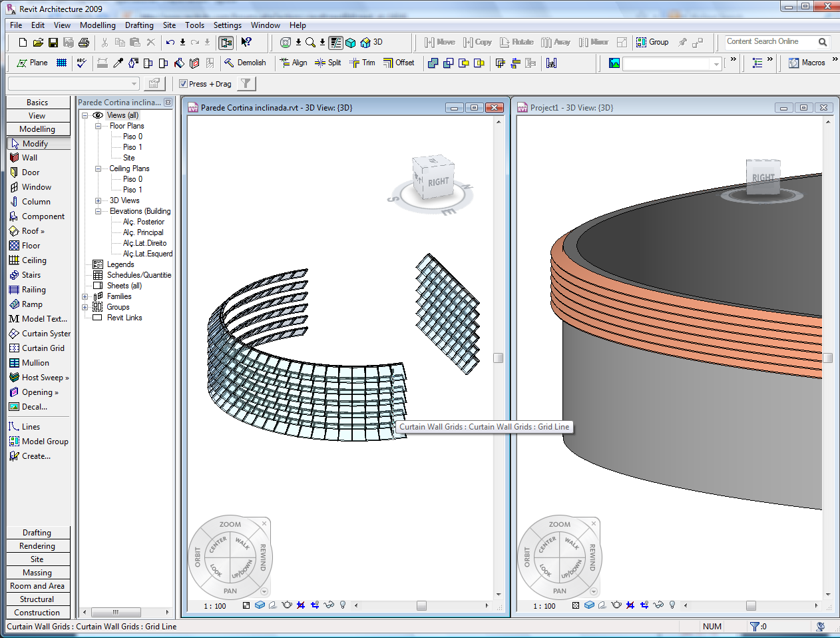Select the Wall tool in Basics panel
840x638 pixels.
pyautogui.click(x=29, y=158)
